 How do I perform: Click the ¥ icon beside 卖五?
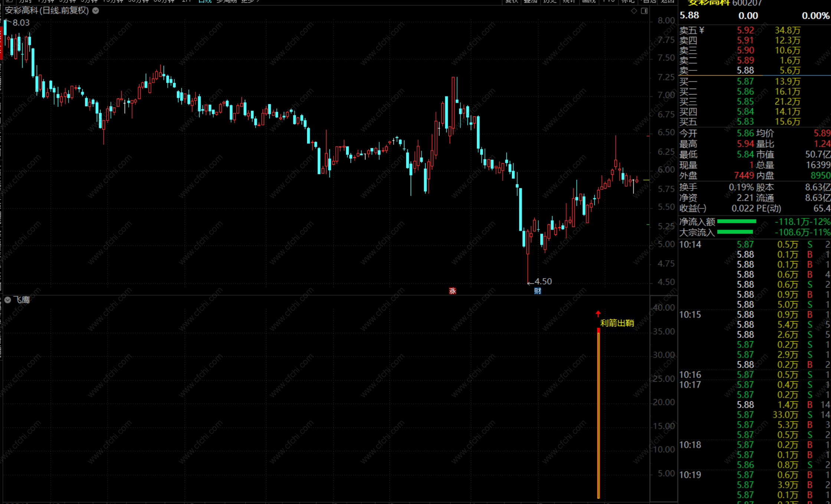(701, 30)
